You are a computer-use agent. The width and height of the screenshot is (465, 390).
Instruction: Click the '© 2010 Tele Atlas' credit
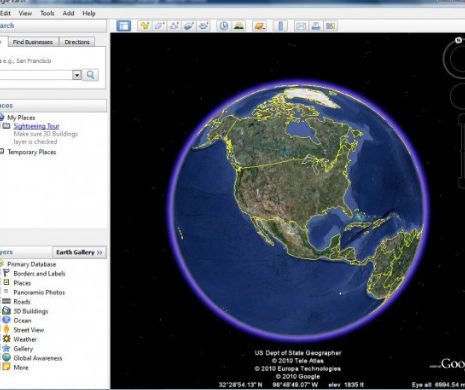point(297,361)
